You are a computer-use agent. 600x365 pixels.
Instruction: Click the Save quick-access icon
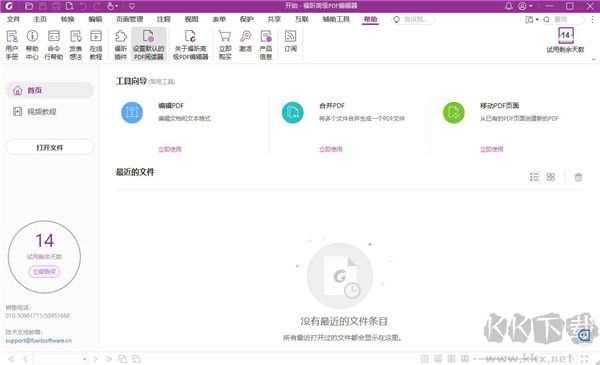tap(42, 6)
